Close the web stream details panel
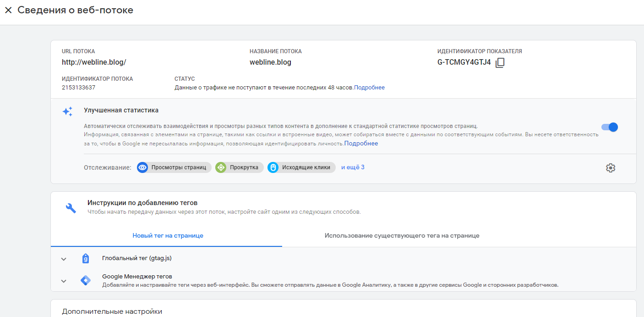 [8, 10]
